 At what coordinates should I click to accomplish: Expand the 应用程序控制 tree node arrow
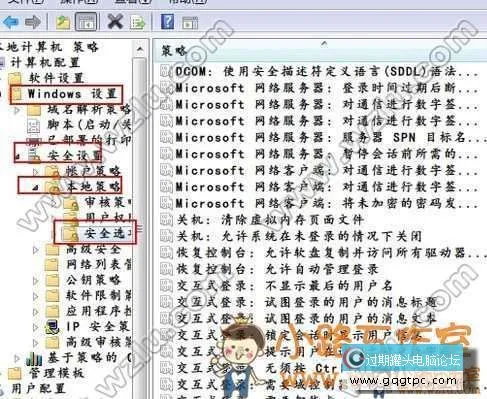coord(36,312)
